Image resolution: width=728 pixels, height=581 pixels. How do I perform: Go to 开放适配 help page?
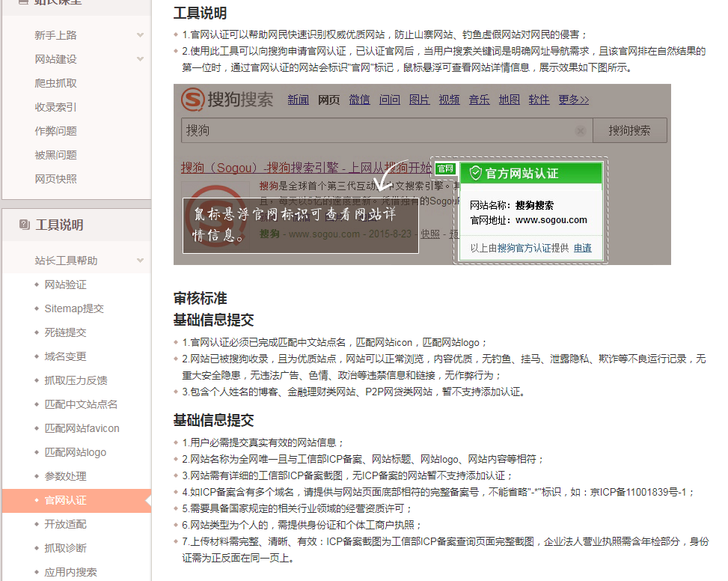(x=65, y=524)
